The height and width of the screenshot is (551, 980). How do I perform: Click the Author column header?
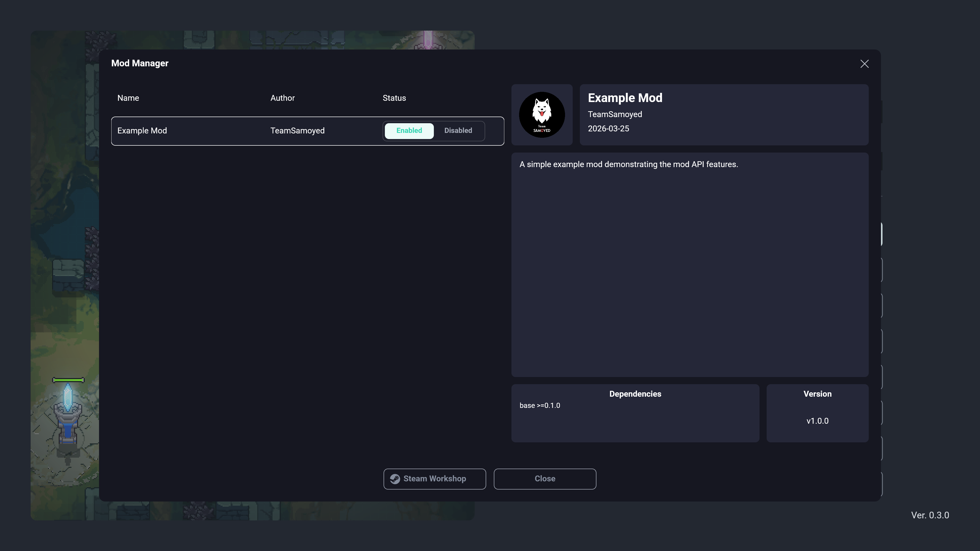tap(282, 98)
